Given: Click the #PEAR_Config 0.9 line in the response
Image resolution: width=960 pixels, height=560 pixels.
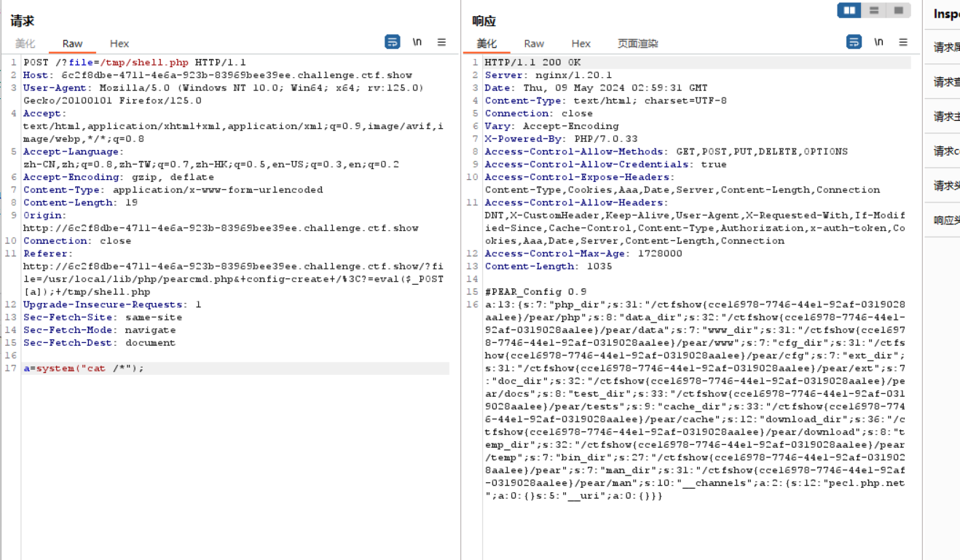Looking at the screenshot, I should pyautogui.click(x=535, y=292).
